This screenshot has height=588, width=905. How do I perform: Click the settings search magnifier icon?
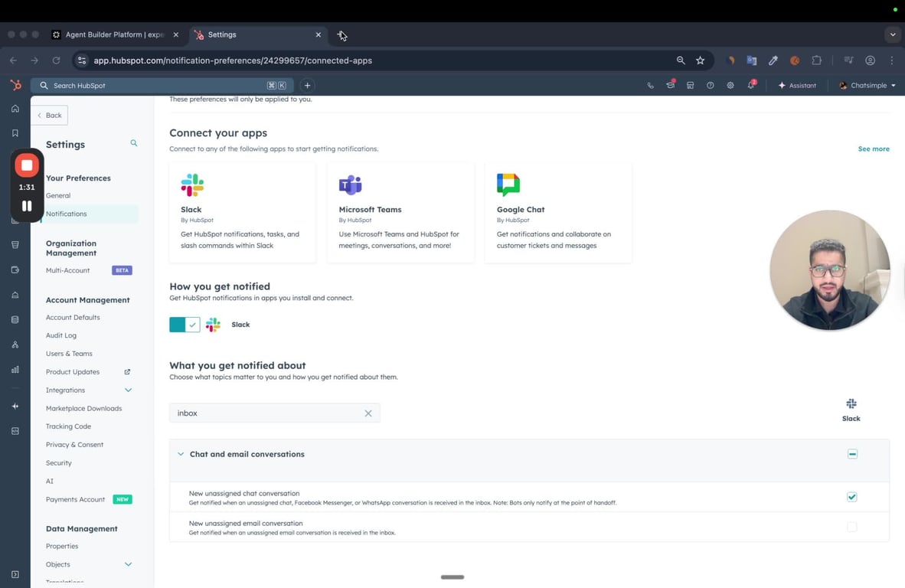[134, 143]
